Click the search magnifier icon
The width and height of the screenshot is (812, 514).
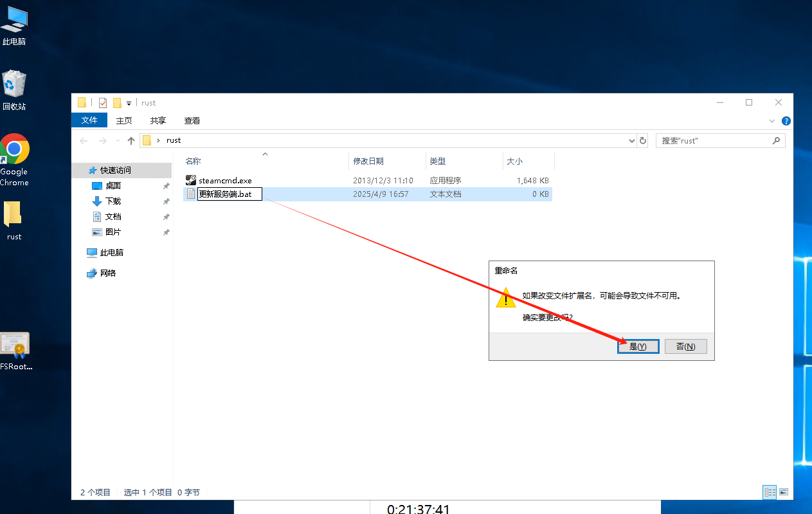[x=777, y=140]
